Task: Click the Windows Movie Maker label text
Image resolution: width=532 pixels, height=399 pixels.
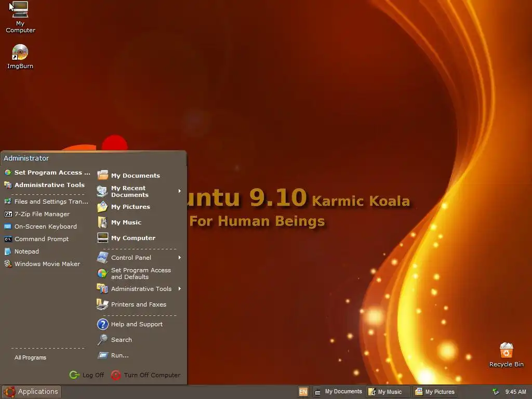Action: click(47, 263)
